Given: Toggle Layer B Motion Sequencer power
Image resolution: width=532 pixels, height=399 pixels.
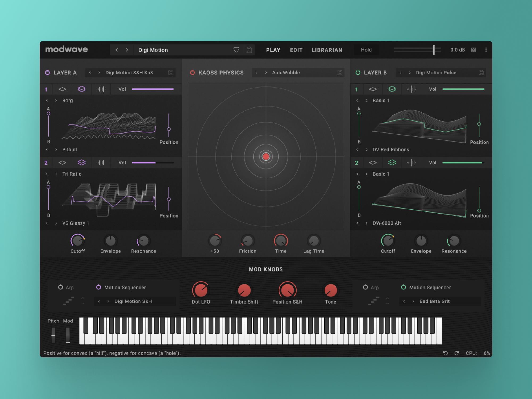Looking at the screenshot, I should click(404, 287).
